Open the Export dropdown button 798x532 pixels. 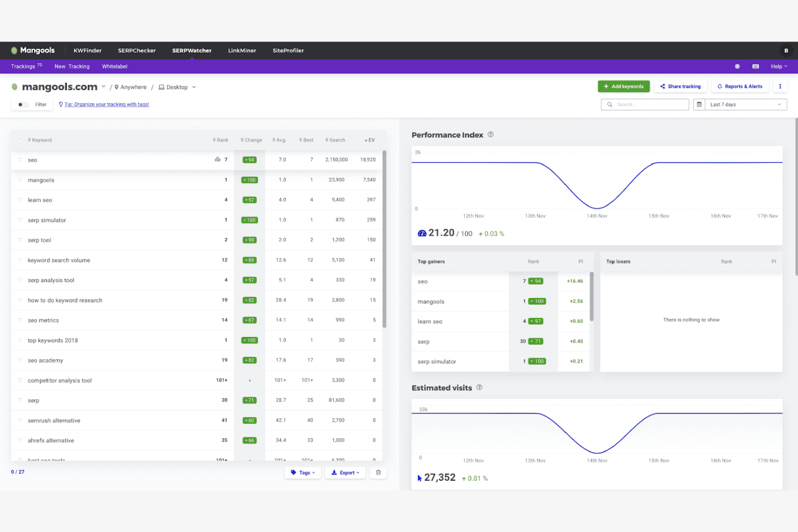345,472
